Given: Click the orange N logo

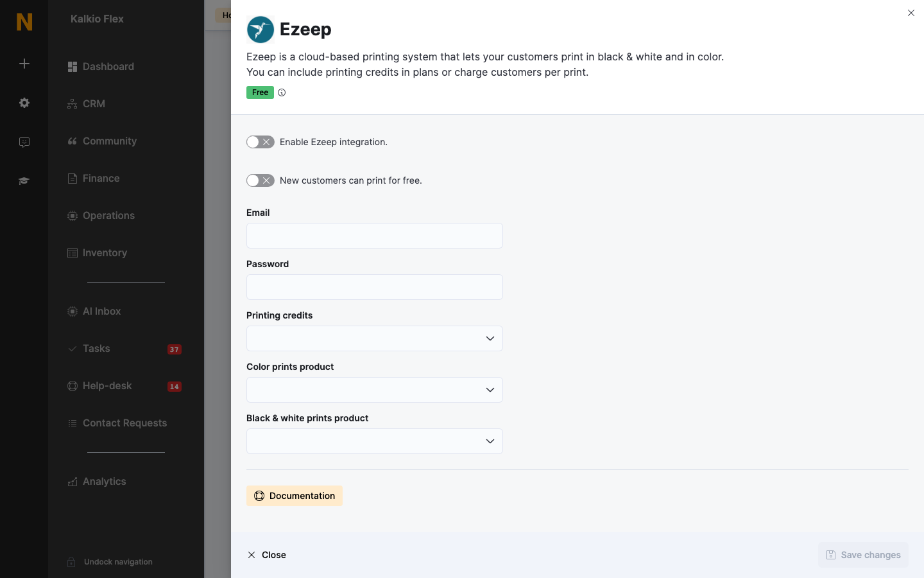Looking at the screenshot, I should click(24, 22).
